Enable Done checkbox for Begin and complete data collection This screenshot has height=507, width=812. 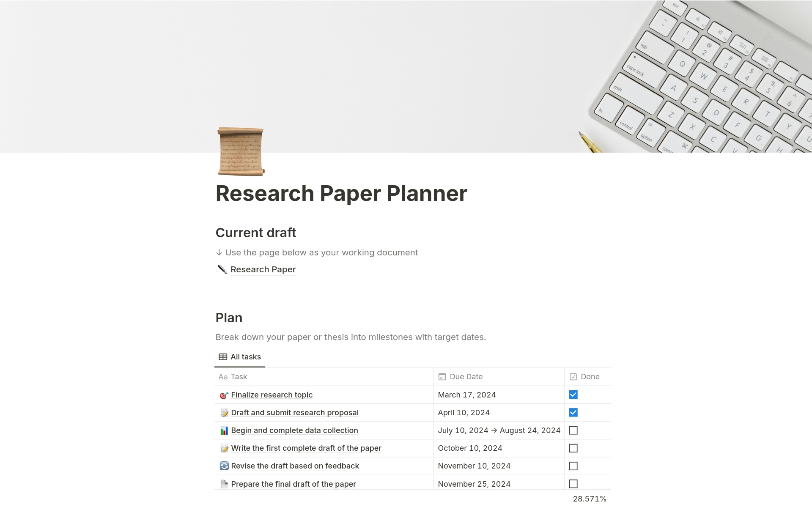point(573,430)
